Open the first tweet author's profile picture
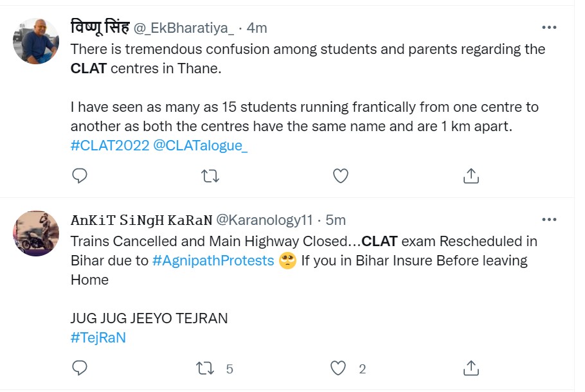The height and width of the screenshot is (392, 585). [x=36, y=40]
